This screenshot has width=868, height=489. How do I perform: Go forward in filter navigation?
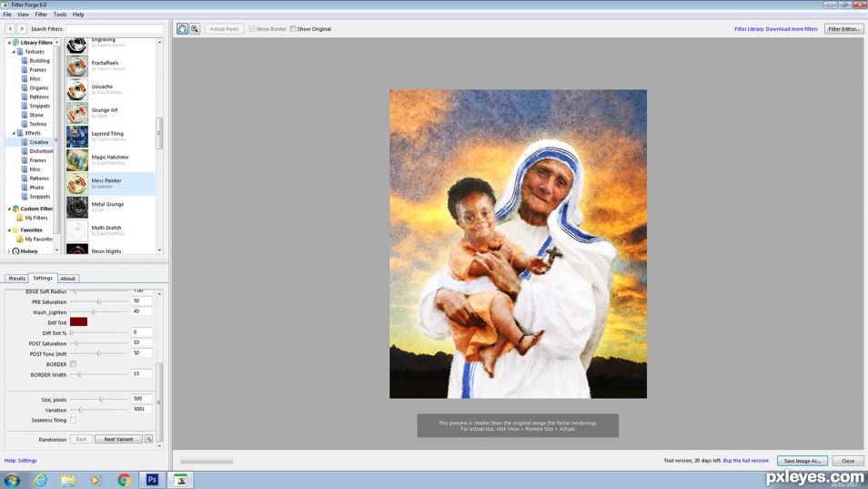22,29
